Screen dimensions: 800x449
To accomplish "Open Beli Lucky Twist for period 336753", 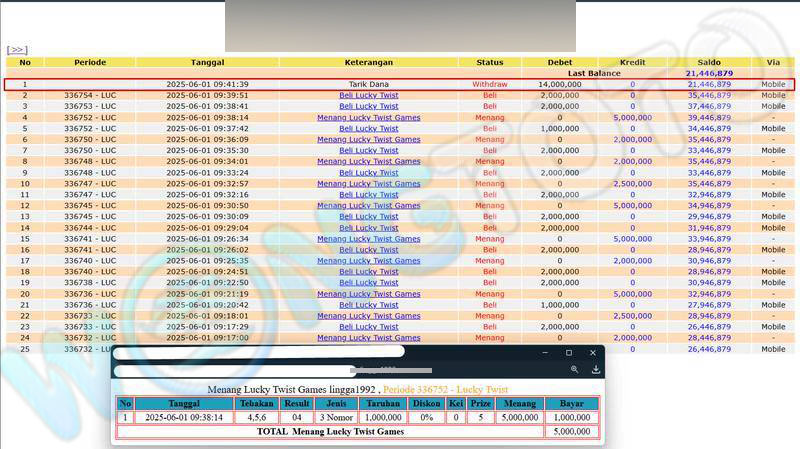I will coord(368,107).
